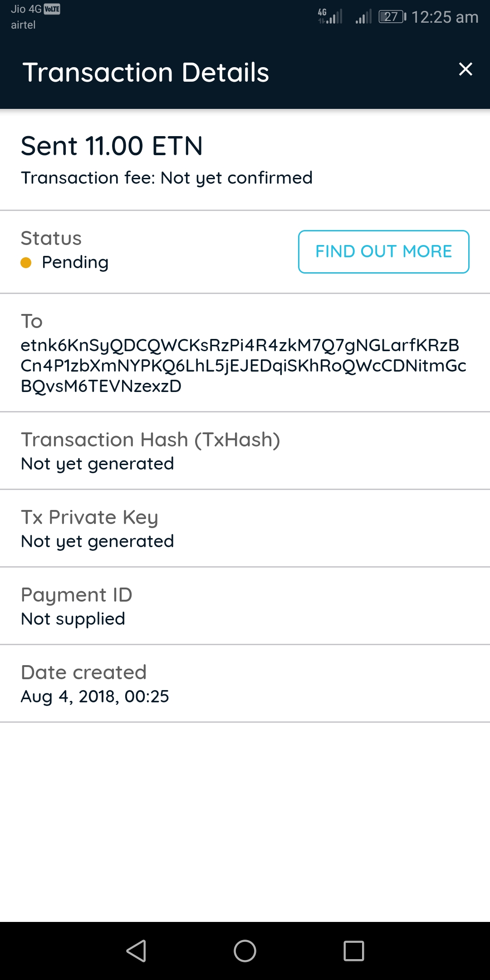The image size is (490, 980).
Task: Tap the yellow Pending status dot
Action: point(26,263)
